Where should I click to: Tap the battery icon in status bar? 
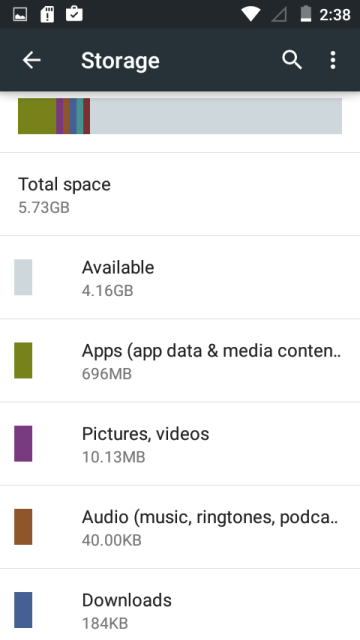pyautogui.click(x=306, y=14)
